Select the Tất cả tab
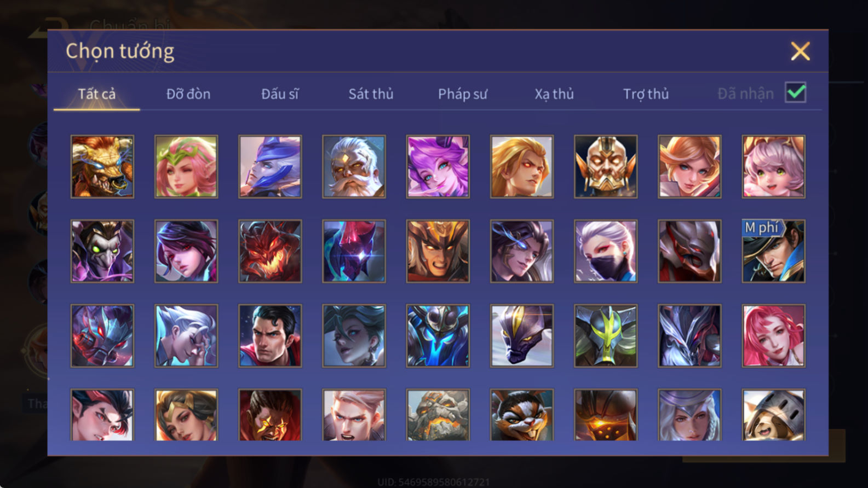 (97, 94)
